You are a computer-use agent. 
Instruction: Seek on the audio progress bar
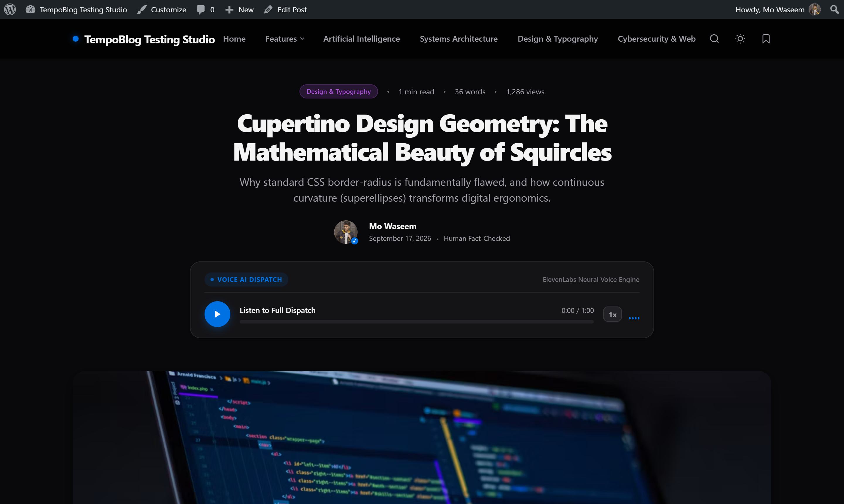416,322
